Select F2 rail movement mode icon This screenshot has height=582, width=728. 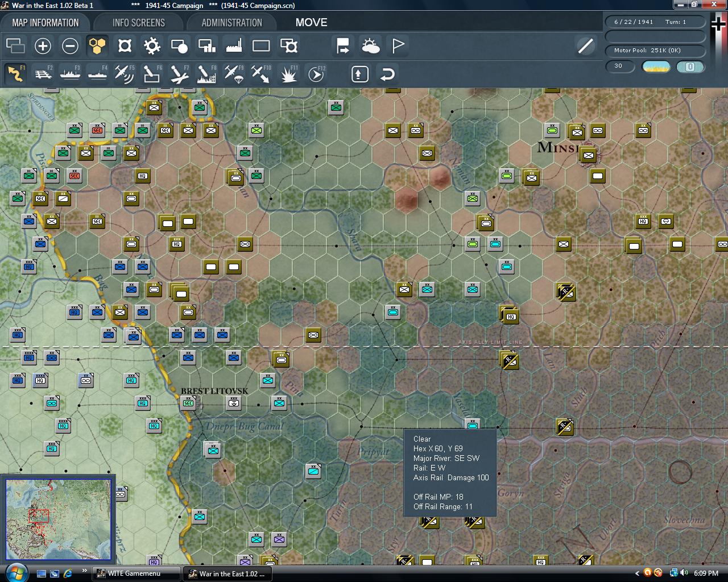click(x=43, y=74)
